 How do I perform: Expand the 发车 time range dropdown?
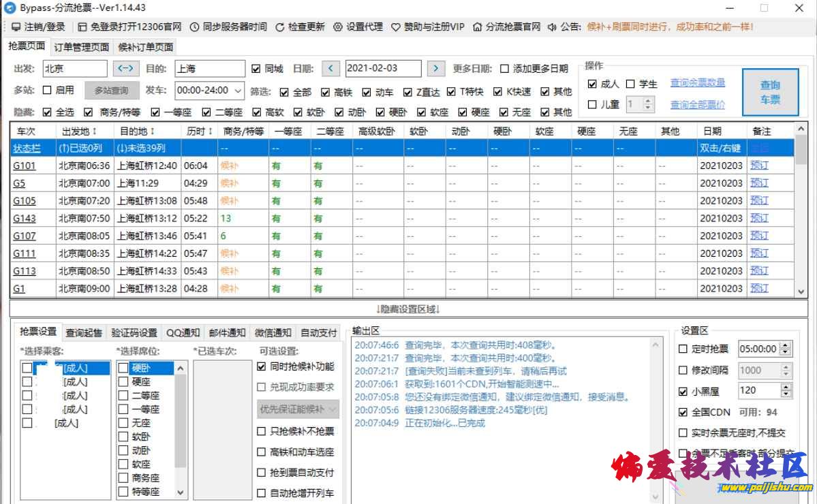point(238,91)
